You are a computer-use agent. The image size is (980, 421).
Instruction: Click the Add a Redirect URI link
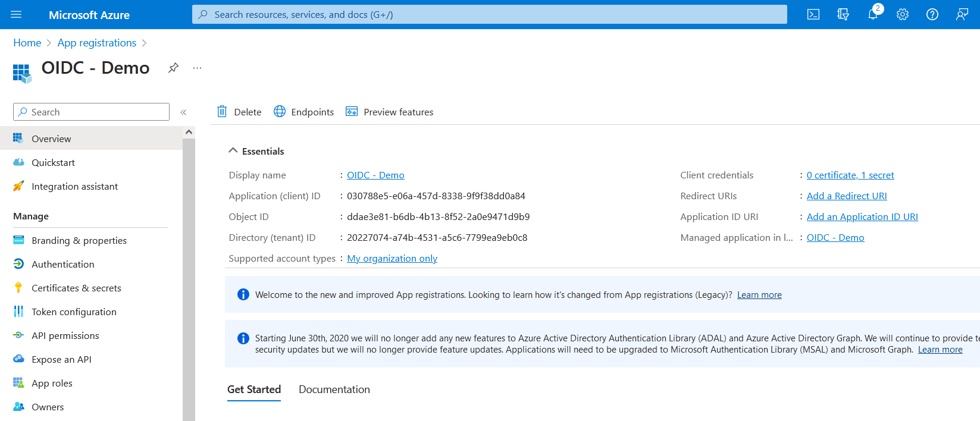pos(846,196)
